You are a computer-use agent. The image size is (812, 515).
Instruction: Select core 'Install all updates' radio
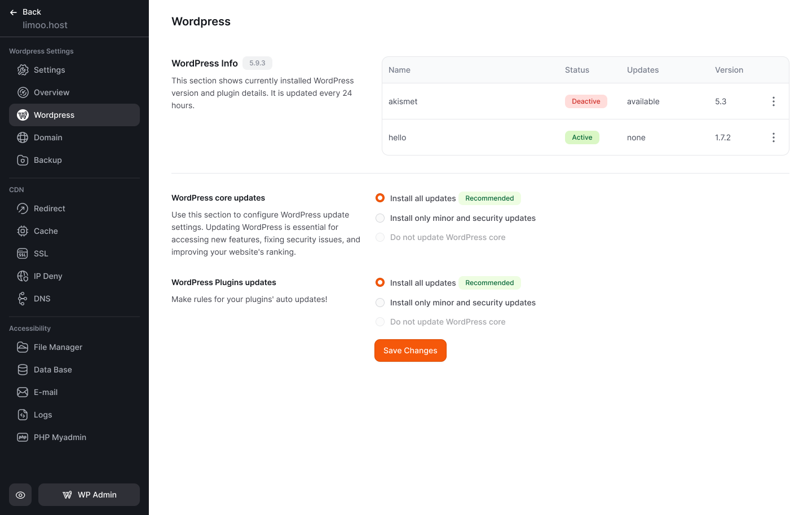pos(380,198)
